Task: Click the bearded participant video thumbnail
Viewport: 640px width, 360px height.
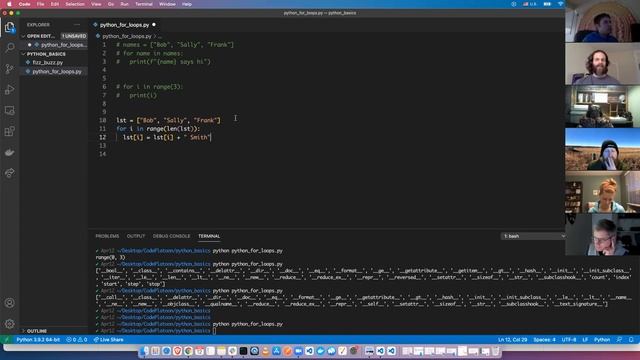Action: pyautogui.click(x=602, y=64)
